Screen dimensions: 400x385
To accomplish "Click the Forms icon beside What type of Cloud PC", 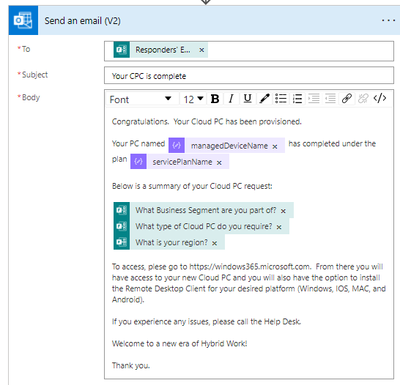I will (x=121, y=226).
